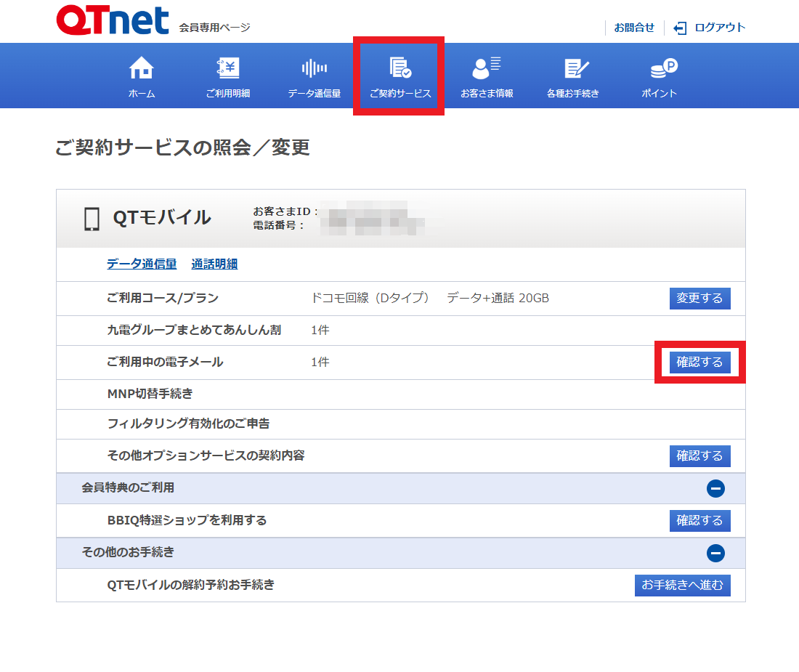The height and width of the screenshot is (672, 799).
Task: Click the logout door-arrow icon
Action: tap(681, 28)
